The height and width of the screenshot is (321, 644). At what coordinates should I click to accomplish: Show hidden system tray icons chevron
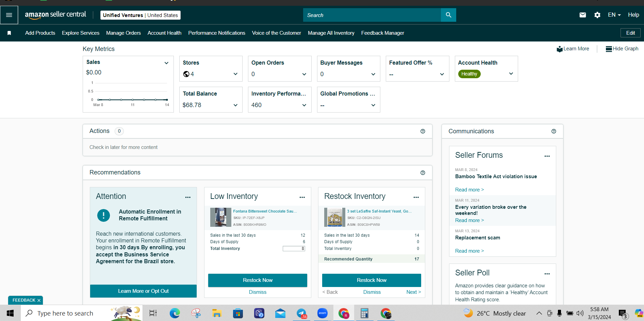[539, 313]
